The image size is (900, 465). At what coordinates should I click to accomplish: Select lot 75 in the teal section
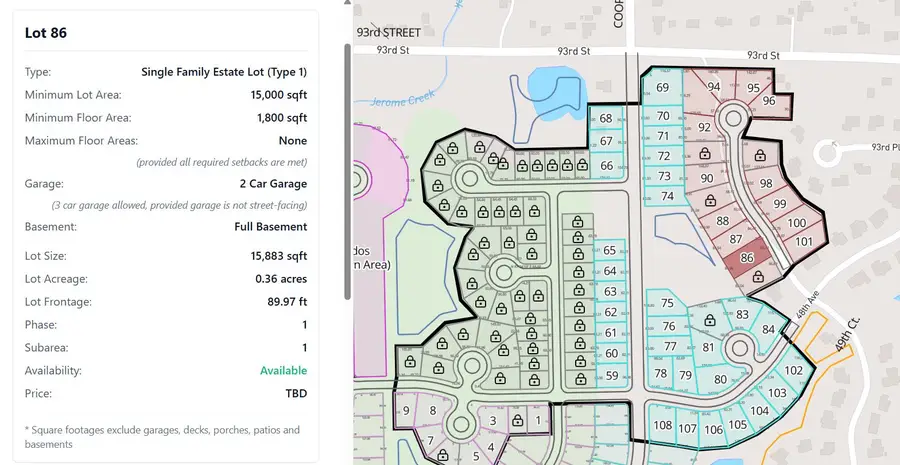point(667,303)
